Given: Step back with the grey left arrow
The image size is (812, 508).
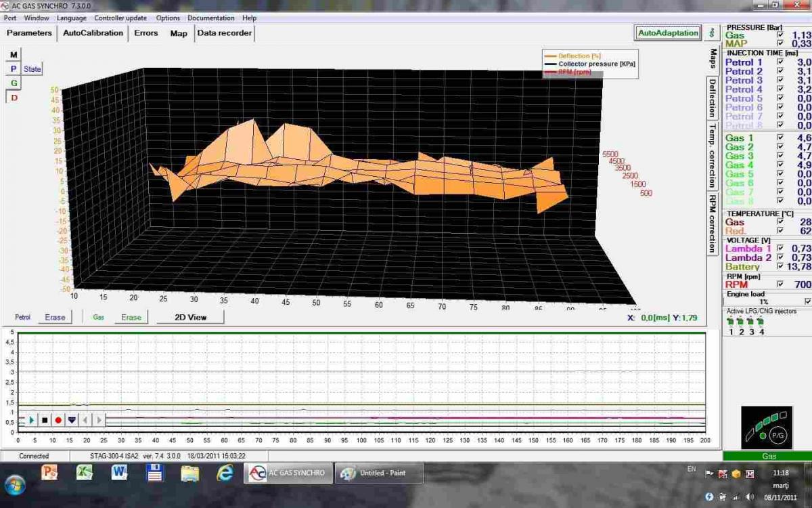Looking at the screenshot, I should coord(85,420).
